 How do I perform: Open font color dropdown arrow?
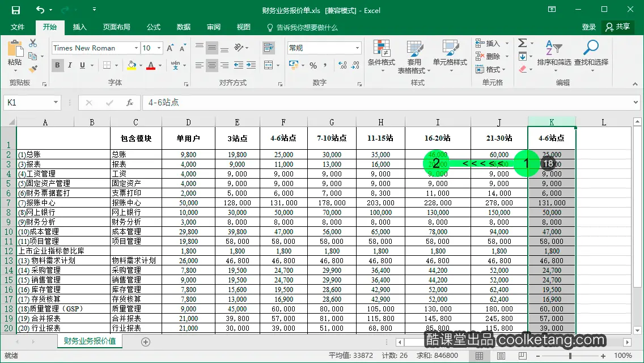160,65
